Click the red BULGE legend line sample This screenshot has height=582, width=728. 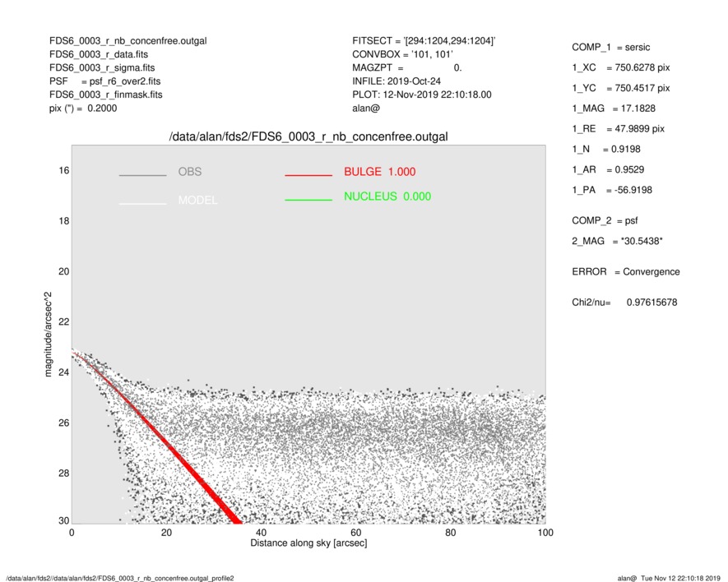click(308, 175)
